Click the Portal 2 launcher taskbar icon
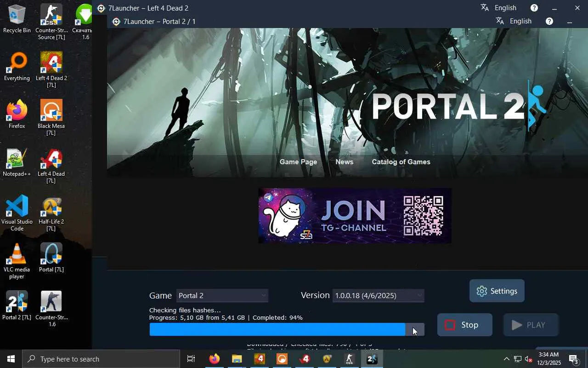This screenshot has width=588, height=368. 372,359
